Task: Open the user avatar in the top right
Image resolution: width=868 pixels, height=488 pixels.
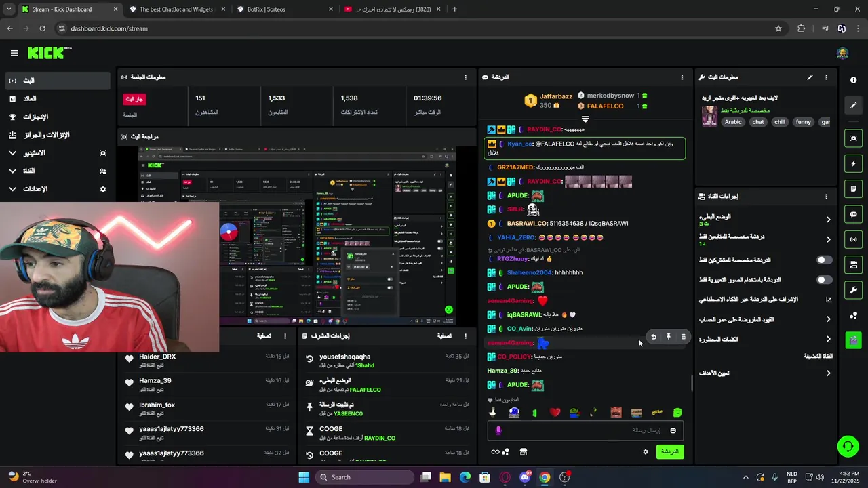Action: coord(842,54)
